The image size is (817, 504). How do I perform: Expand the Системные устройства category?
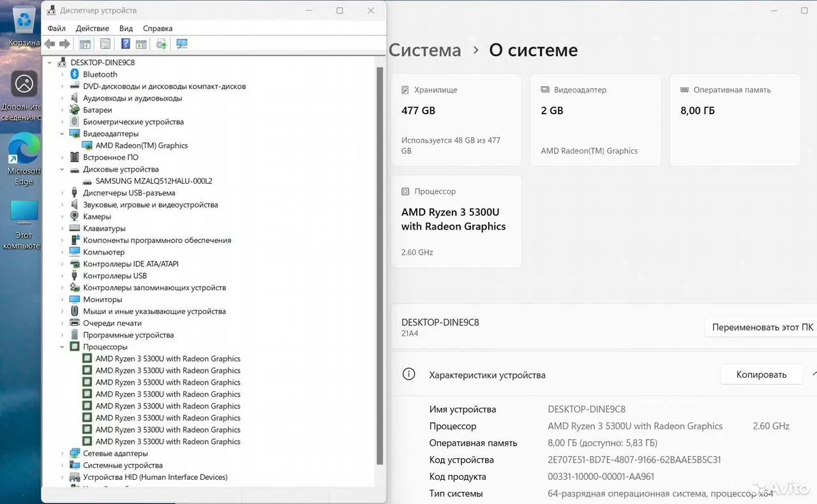pyautogui.click(x=62, y=466)
